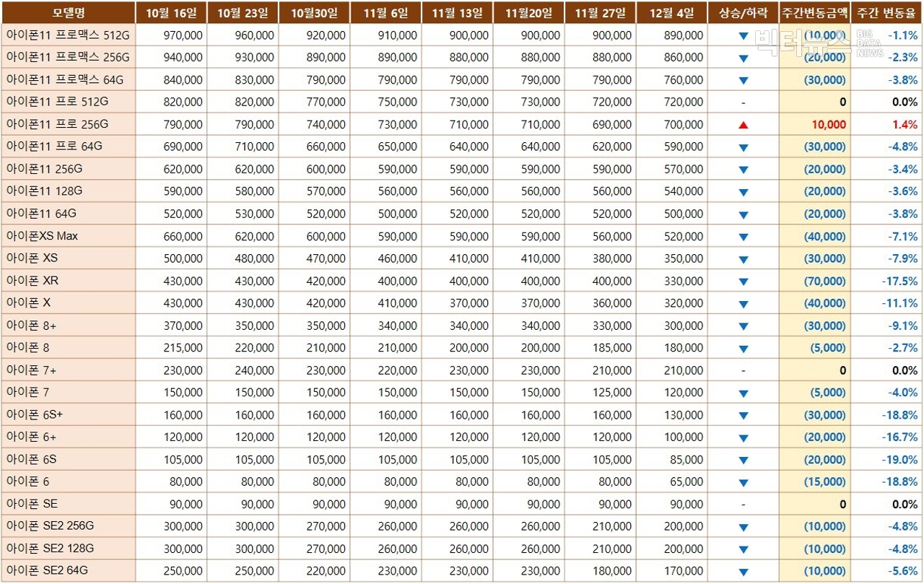Click the down arrow in the 아이폰11 프로 64G row
Screen dimensions: 924x584
point(744,148)
